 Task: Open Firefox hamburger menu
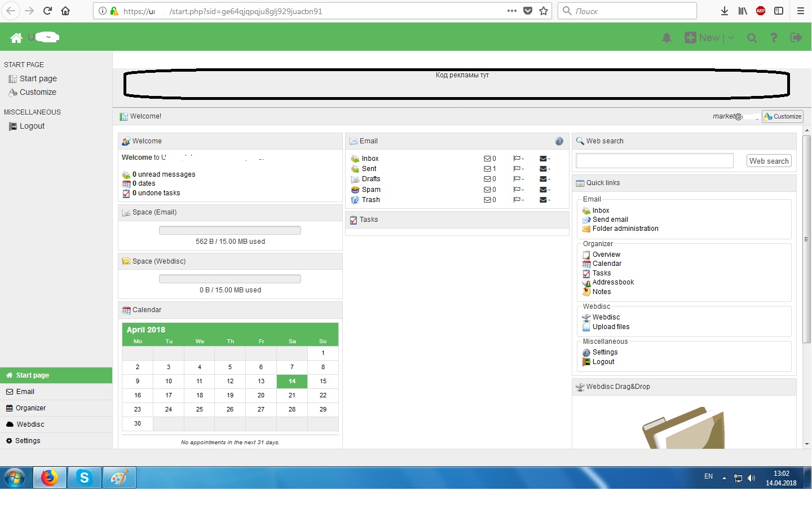click(x=800, y=11)
